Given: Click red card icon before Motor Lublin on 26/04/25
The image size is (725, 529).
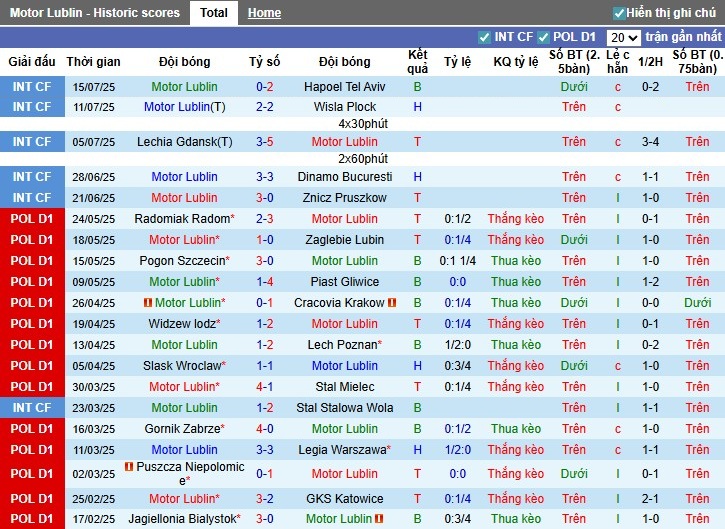Looking at the screenshot, I should pyautogui.click(x=148, y=303).
